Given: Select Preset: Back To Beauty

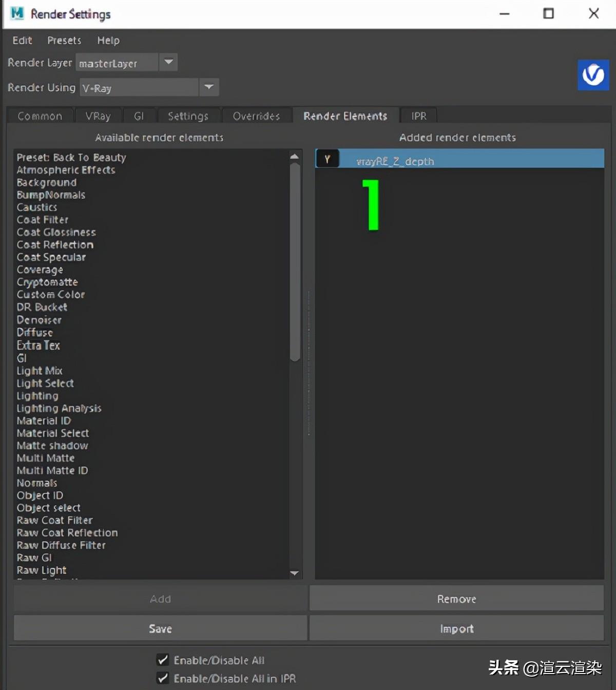Looking at the screenshot, I should [71, 157].
